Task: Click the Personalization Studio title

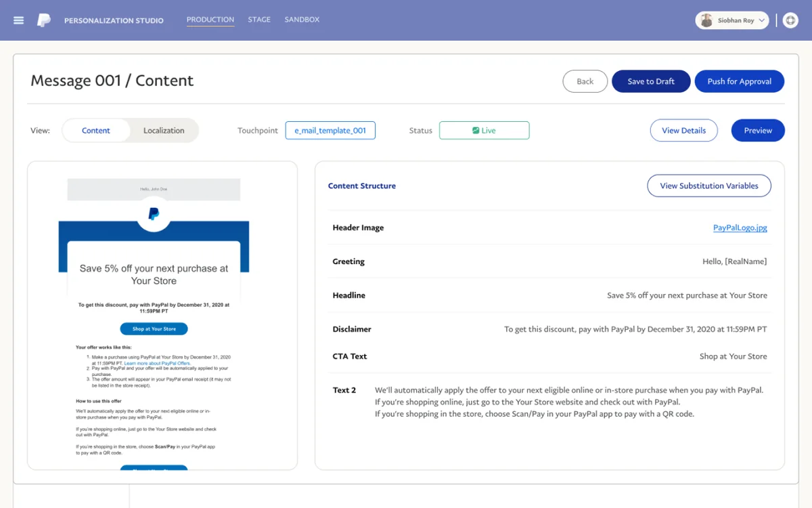Action: [x=114, y=20]
